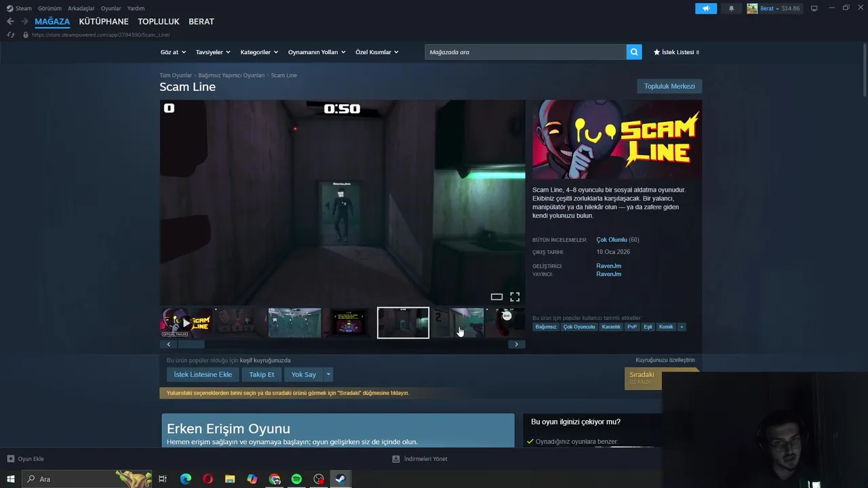
Task: Select the Bağımsız tag
Action: tap(546, 327)
